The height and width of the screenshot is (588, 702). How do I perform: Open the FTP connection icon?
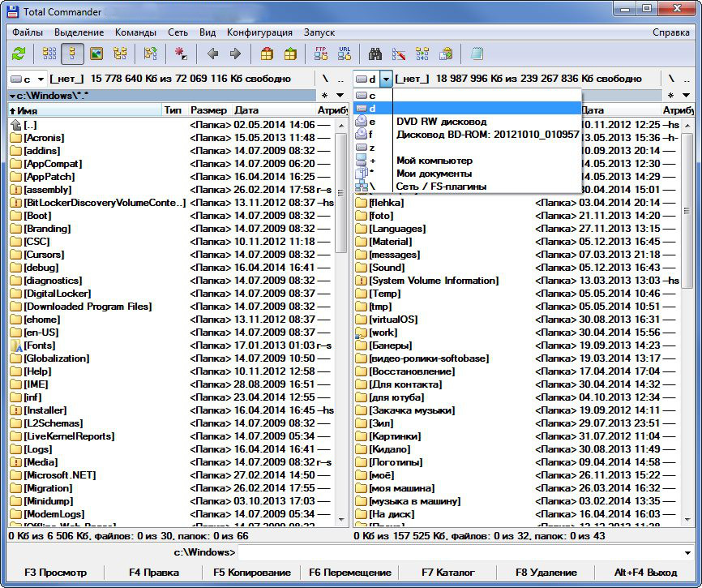click(x=321, y=54)
